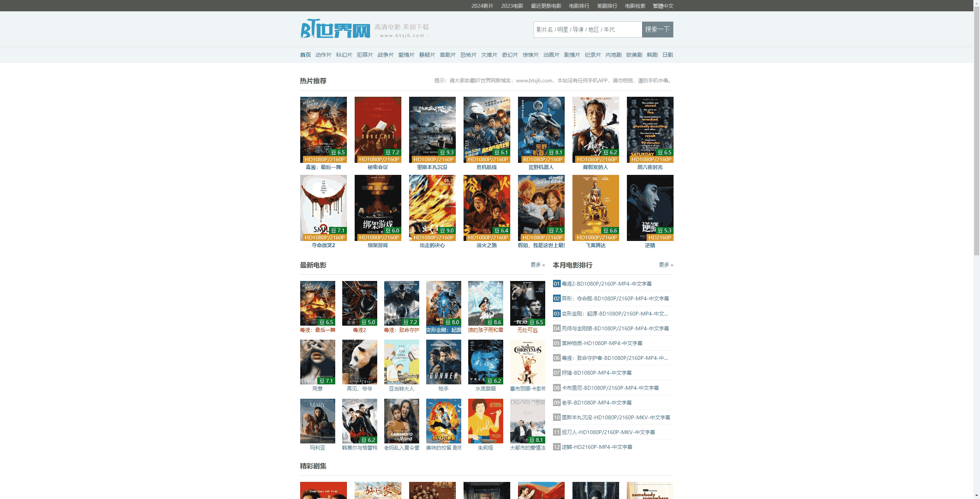The width and height of the screenshot is (980, 499).
Task: Open ranking entry 08 卡布里尼
Action: click(610, 388)
